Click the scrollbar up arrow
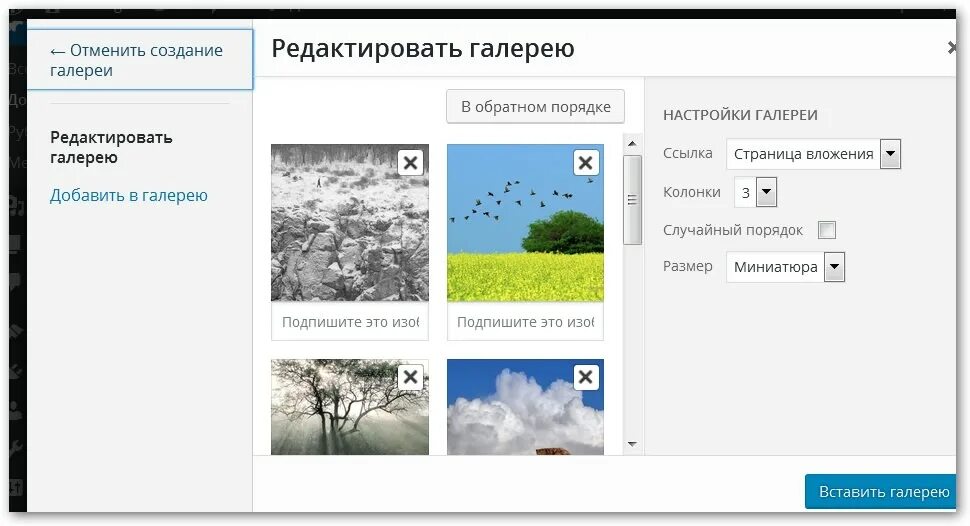Image resolution: width=970 pixels, height=526 pixels. tap(632, 144)
